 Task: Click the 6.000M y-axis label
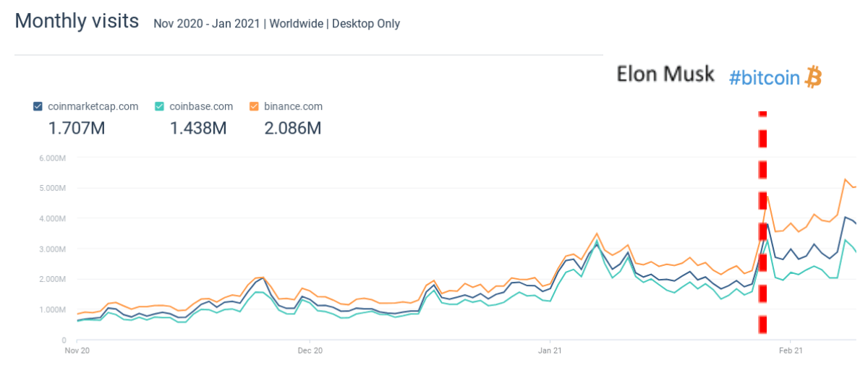click(52, 158)
